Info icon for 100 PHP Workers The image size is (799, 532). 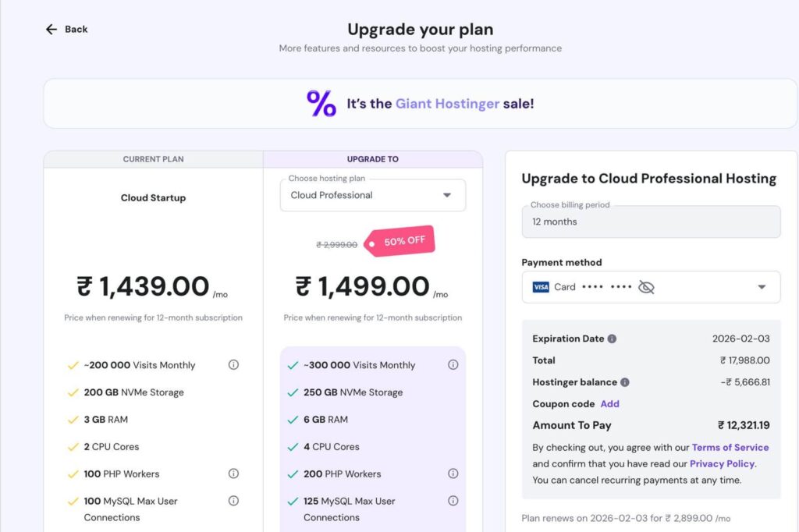coord(233,473)
